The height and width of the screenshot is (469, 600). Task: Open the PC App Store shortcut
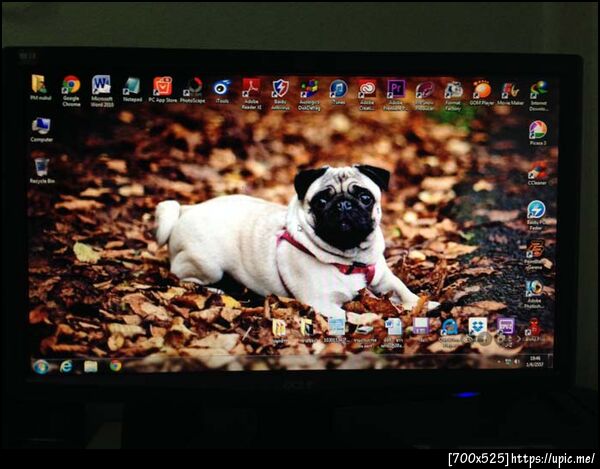163,90
